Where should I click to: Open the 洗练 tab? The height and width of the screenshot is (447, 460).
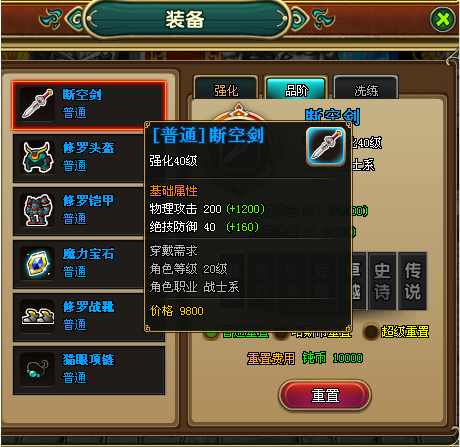point(366,88)
